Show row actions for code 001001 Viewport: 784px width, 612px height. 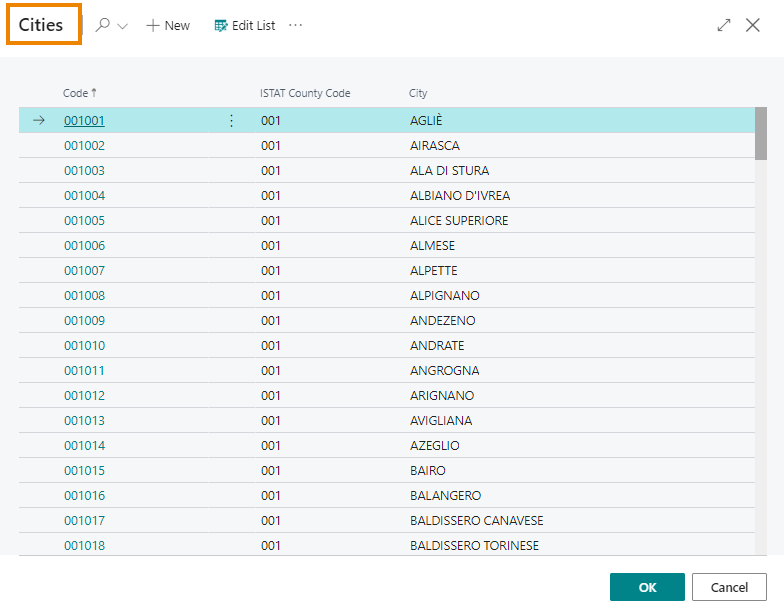[x=232, y=121]
